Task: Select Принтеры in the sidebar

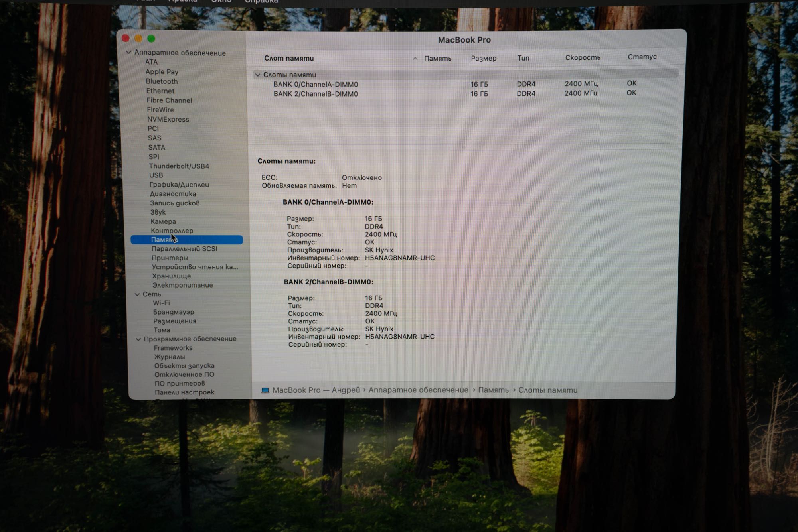Action: tap(170, 258)
